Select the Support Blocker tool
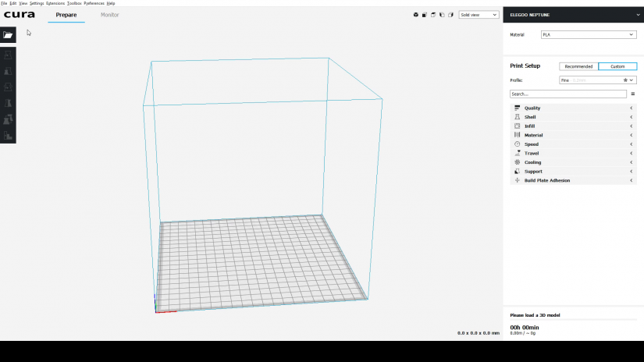Image resolution: width=644 pixels, height=362 pixels. [8, 136]
